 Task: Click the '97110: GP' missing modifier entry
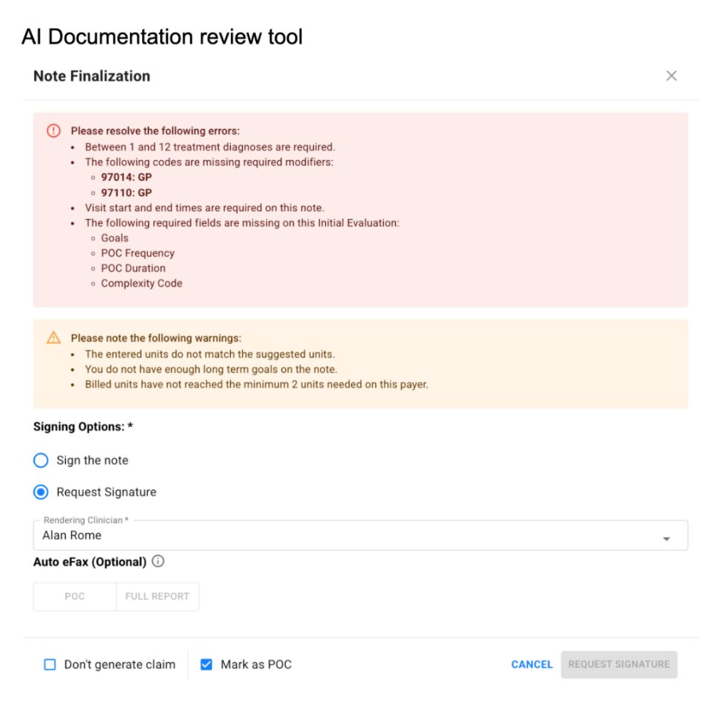pyautogui.click(x=126, y=193)
